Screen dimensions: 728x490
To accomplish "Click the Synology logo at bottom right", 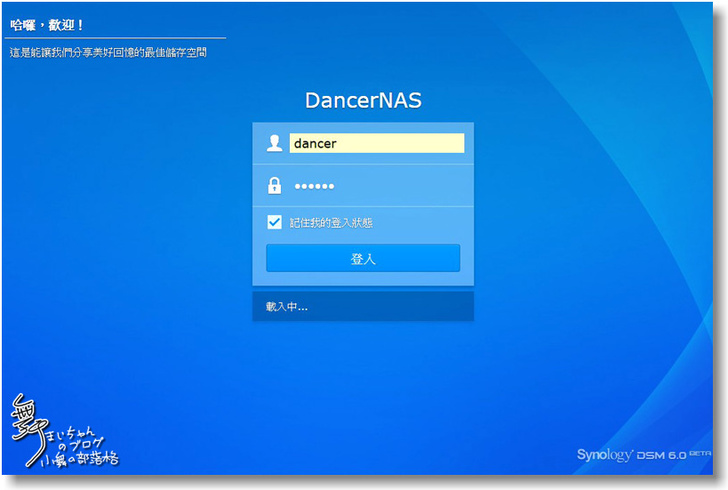I will [605, 455].
